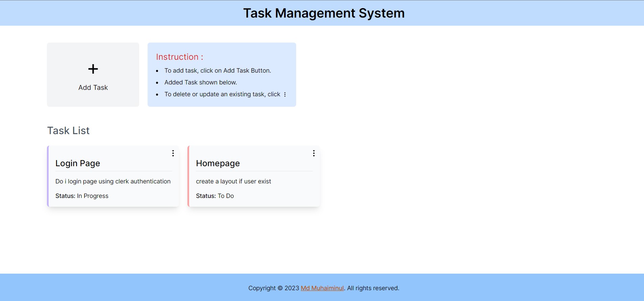
Task: Click 'Added Task shown below.' text
Action: (x=201, y=82)
